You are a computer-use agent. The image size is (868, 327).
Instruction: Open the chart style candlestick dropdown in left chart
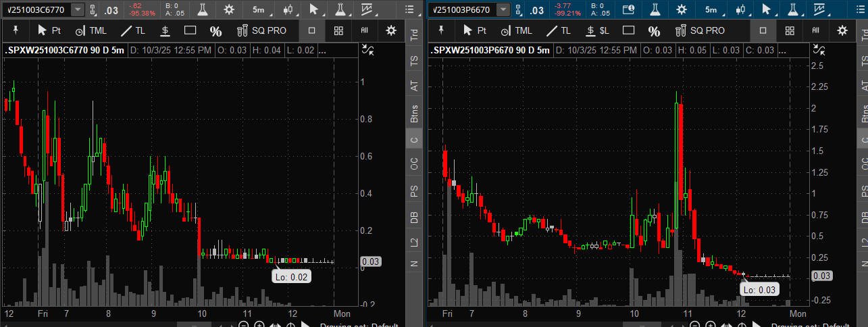(288, 9)
